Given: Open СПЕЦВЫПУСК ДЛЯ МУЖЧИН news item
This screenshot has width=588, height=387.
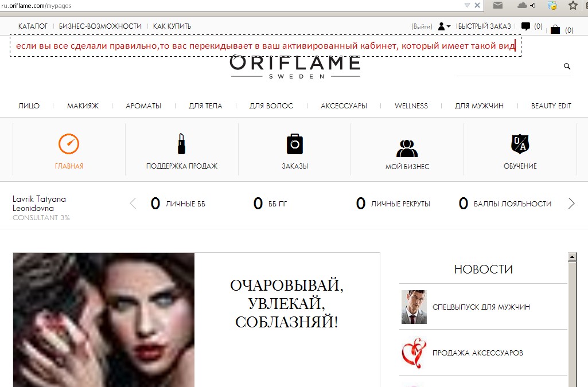Looking at the screenshot, I should [x=481, y=307].
